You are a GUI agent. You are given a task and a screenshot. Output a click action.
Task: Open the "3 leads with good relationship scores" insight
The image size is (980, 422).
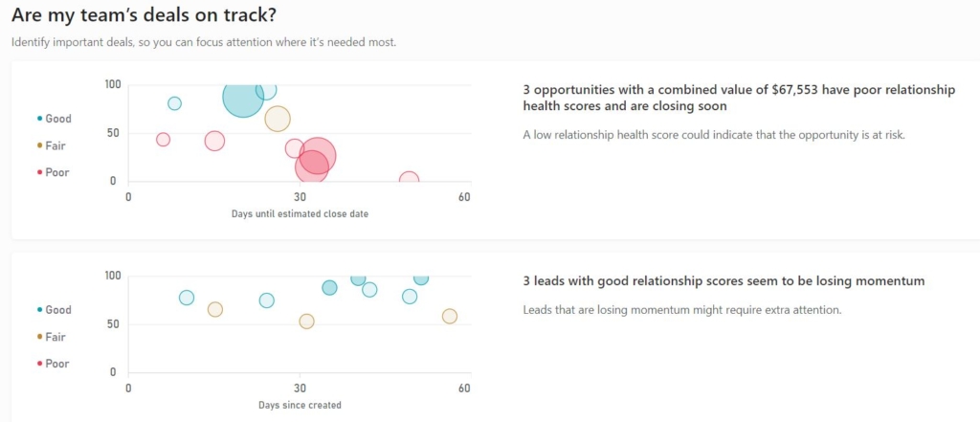[x=724, y=281]
